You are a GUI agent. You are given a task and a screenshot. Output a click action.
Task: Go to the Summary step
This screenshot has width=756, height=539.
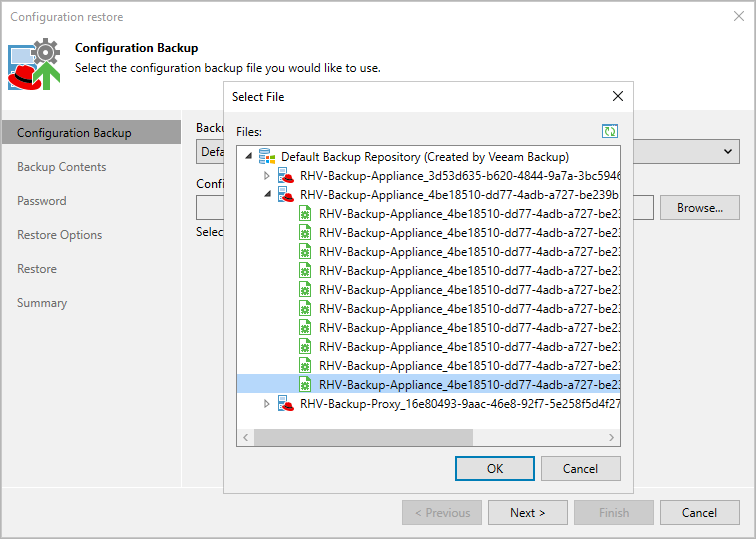point(42,303)
